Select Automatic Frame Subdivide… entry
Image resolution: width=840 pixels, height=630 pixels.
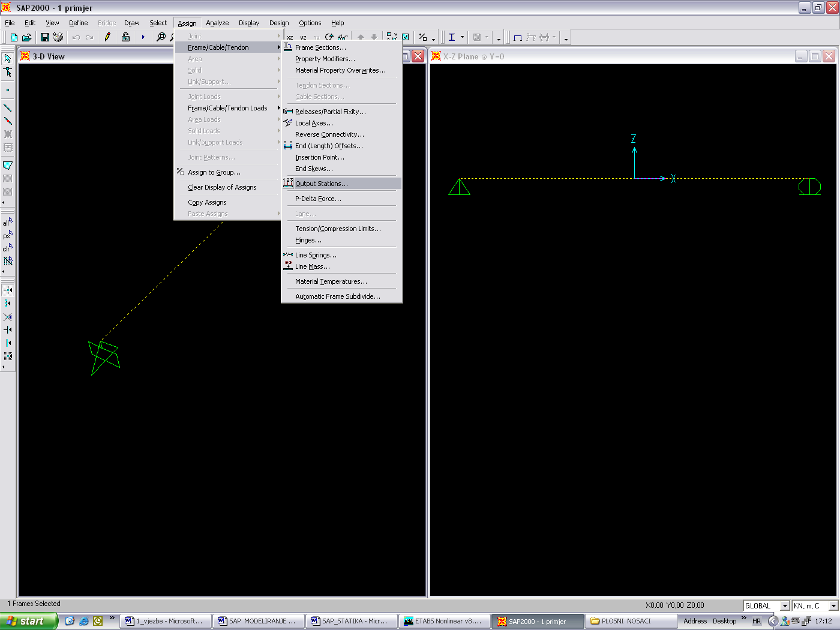click(342, 296)
